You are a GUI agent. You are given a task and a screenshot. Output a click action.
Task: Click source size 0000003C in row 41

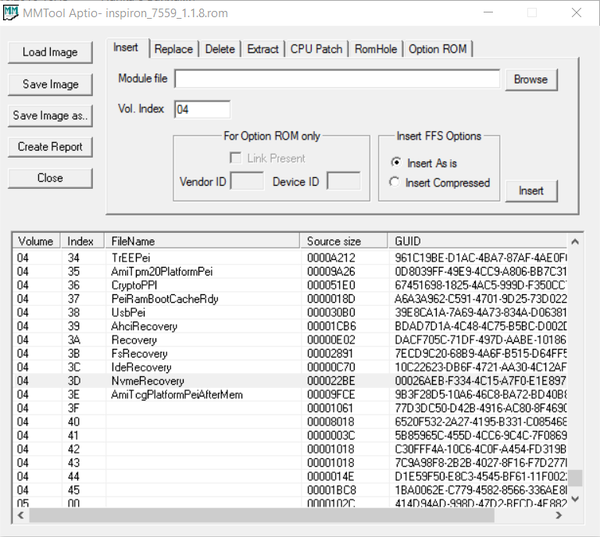point(331,436)
